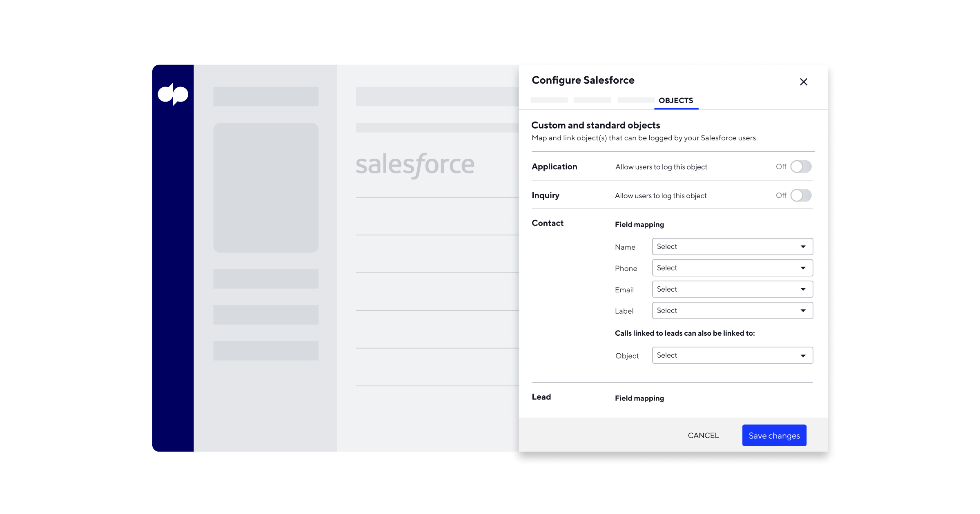The image size is (980, 514).
Task: Click the Configure Salesforce heading
Action: coord(583,80)
